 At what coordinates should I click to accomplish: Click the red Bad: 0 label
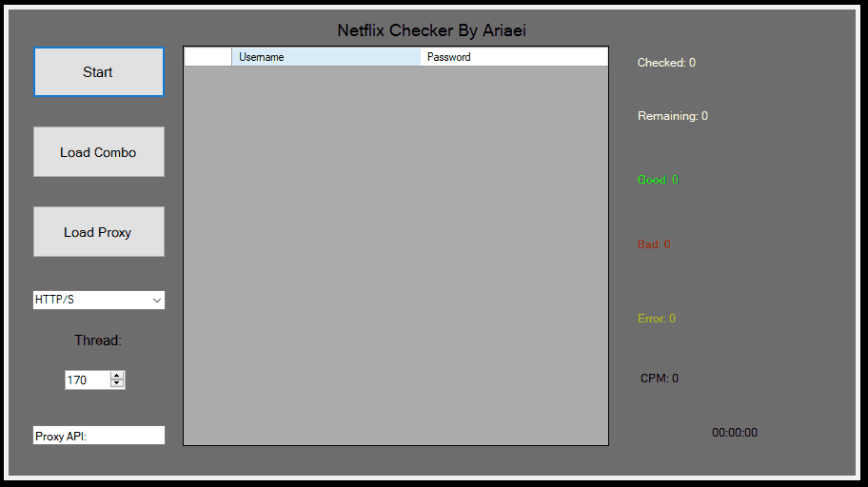pos(654,244)
